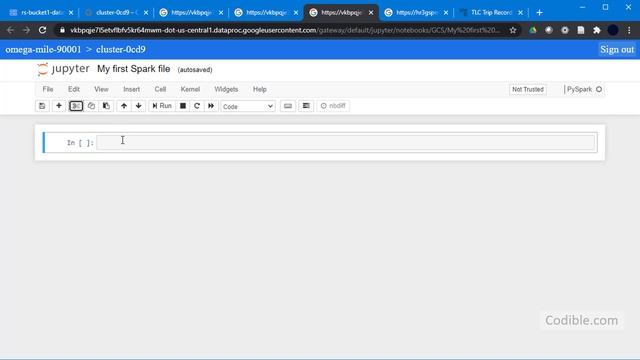Open the Widgets menu

point(226,89)
